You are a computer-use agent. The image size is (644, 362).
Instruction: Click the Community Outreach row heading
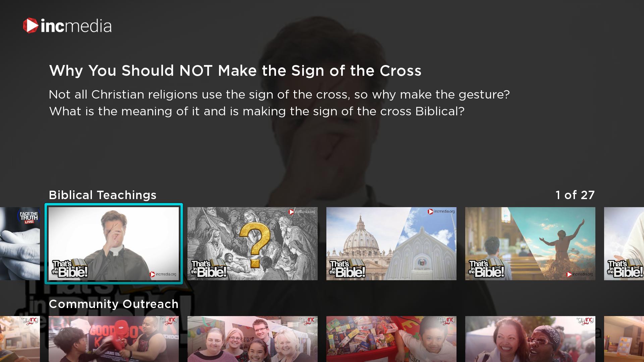coord(114,304)
